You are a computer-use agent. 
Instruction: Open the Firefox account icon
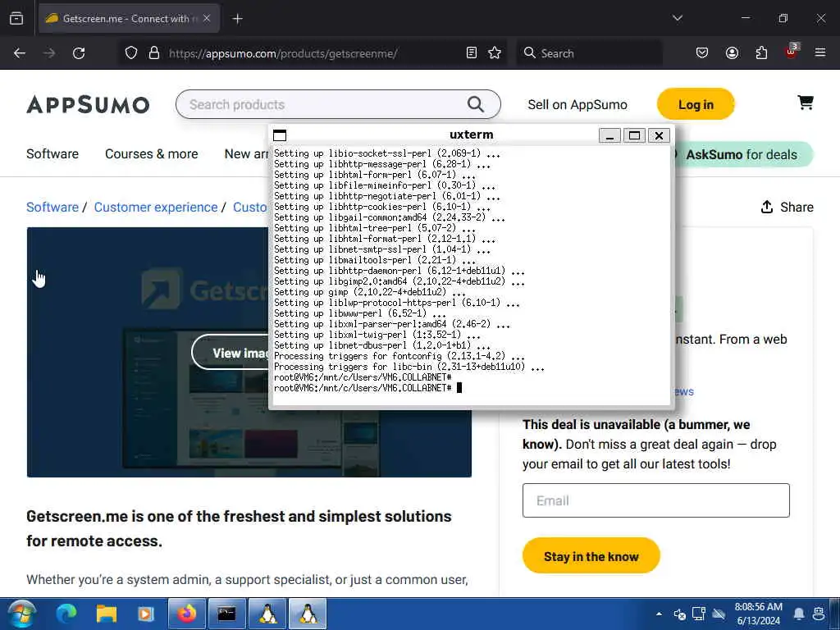[733, 53]
